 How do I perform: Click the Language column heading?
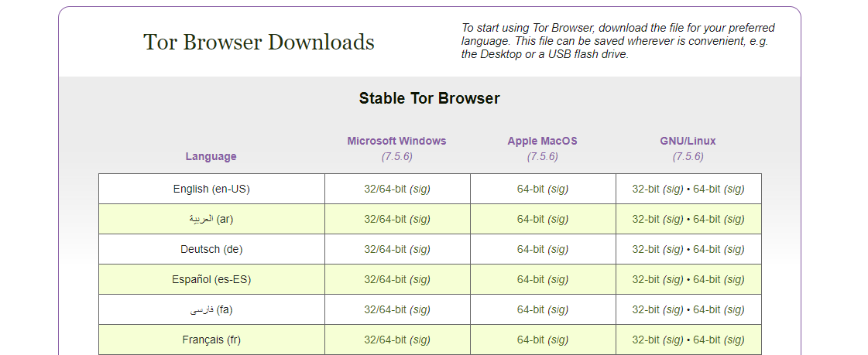click(211, 156)
